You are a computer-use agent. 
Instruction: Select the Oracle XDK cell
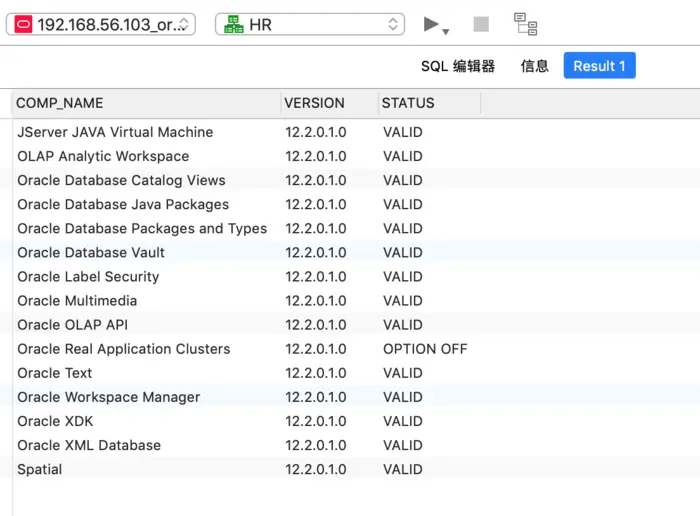(x=55, y=421)
